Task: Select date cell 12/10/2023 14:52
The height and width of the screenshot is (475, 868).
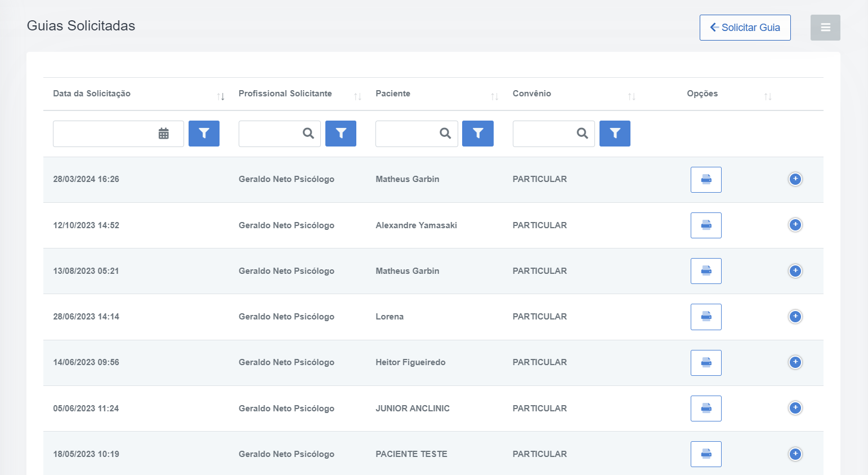Action: click(86, 225)
